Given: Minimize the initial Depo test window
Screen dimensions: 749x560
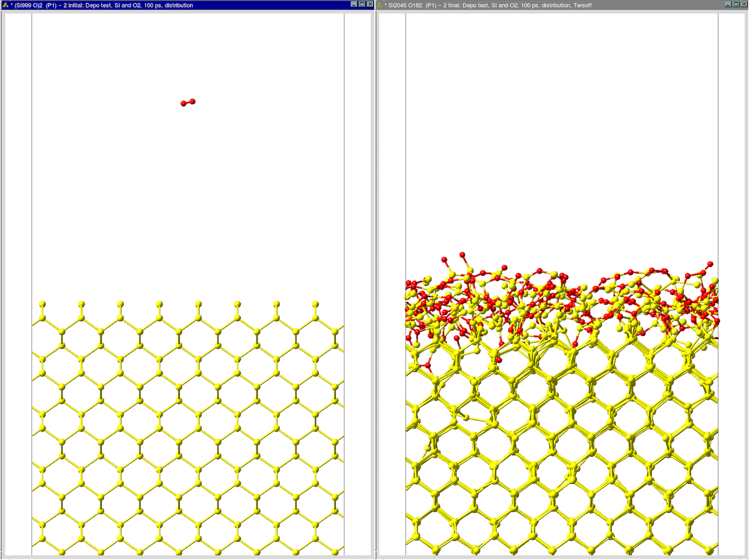Looking at the screenshot, I should point(354,4).
